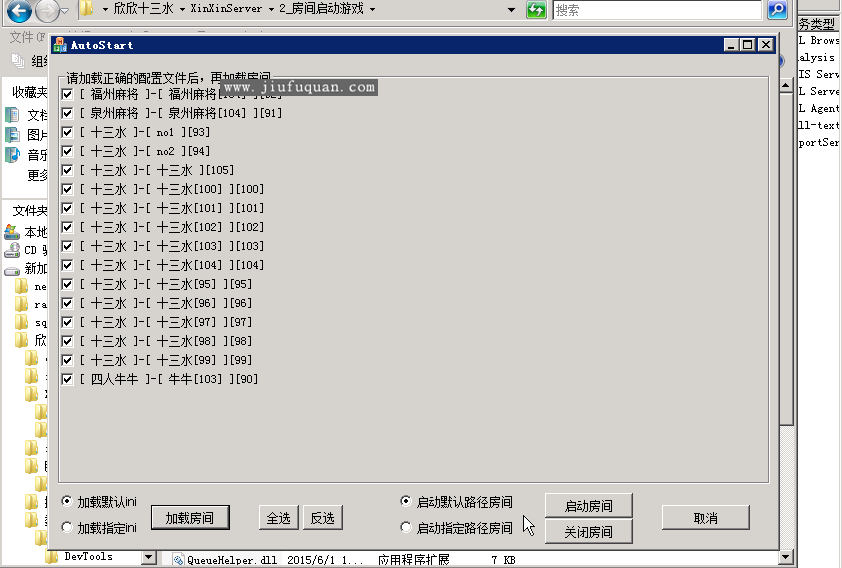The width and height of the screenshot is (842, 568).
Task: Select the 启动指定路径房间 radio option
Action: coord(405,527)
